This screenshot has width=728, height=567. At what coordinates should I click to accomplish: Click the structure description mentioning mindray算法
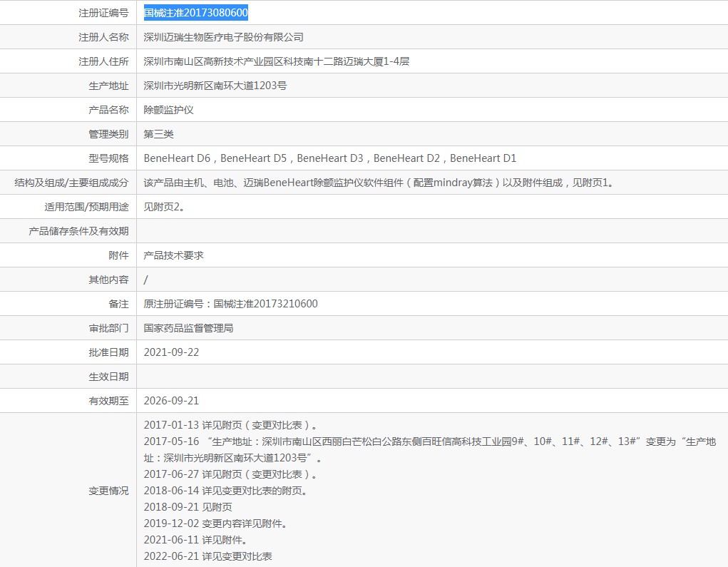coord(380,183)
